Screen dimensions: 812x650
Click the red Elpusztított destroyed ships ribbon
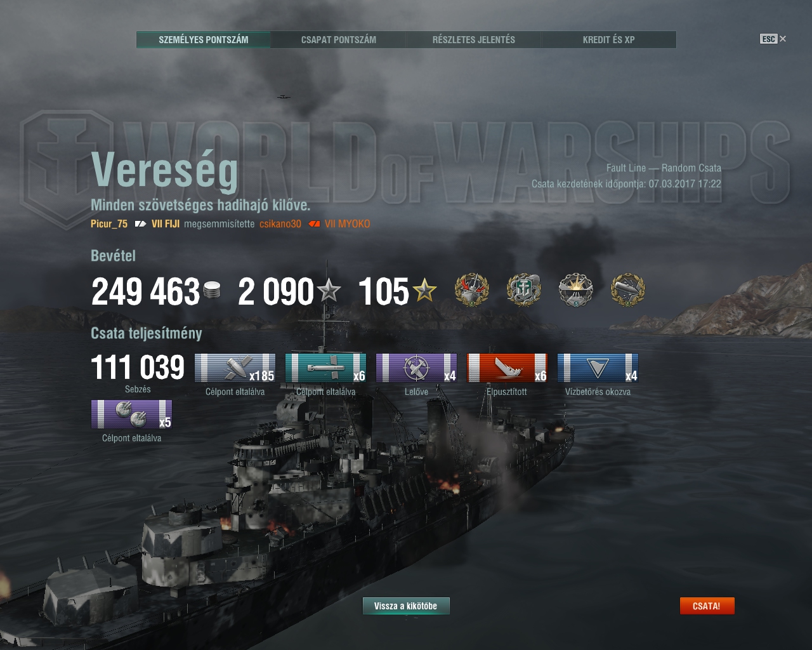point(507,368)
